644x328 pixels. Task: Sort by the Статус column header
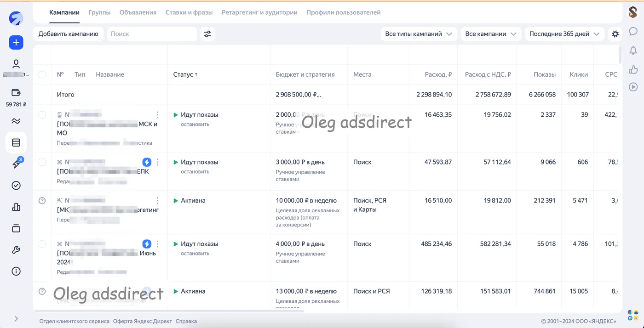[185, 74]
